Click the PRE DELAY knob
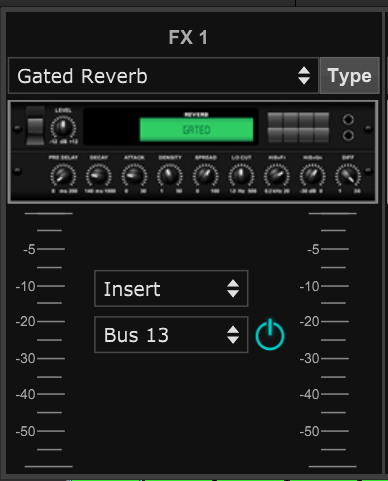The height and width of the screenshot is (481, 388). click(x=63, y=176)
